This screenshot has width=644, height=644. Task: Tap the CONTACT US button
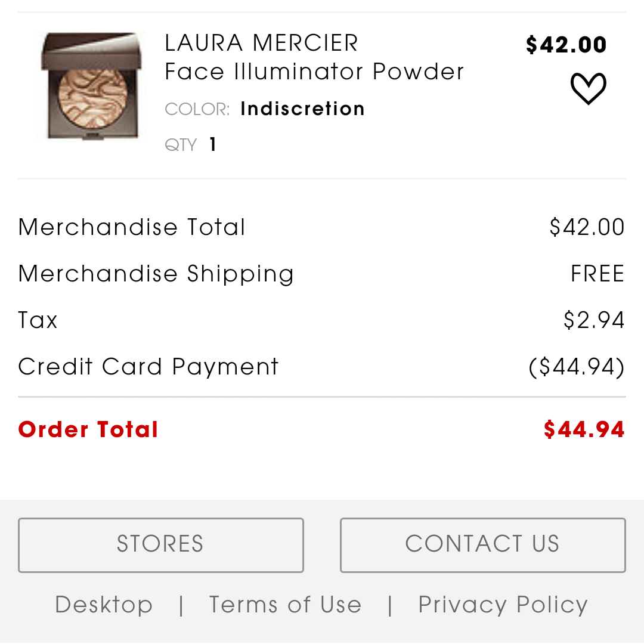(x=482, y=545)
